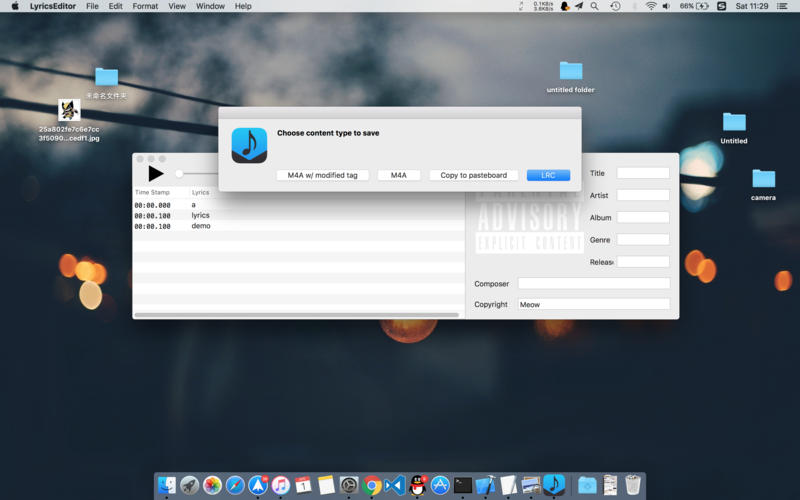Click the LRC save button
The image size is (800, 500).
pyautogui.click(x=548, y=175)
